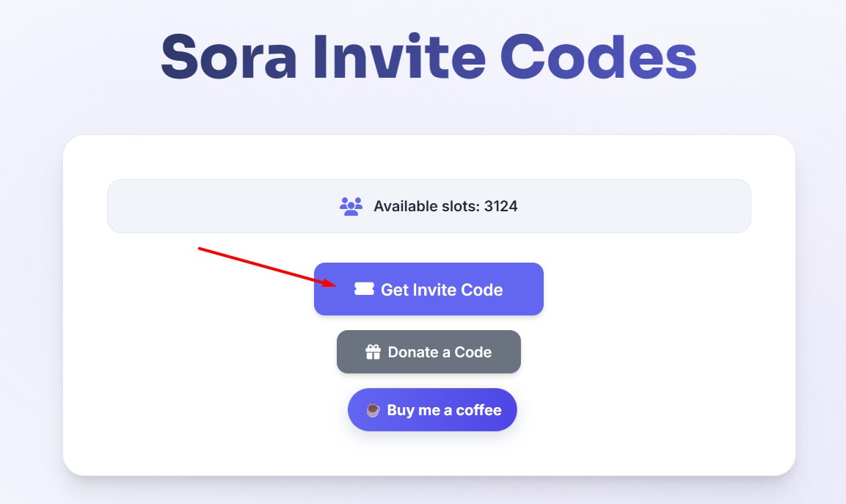Image resolution: width=846 pixels, height=504 pixels.
Task: Click the blank white card area below the buttons
Action: click(429, 453)
